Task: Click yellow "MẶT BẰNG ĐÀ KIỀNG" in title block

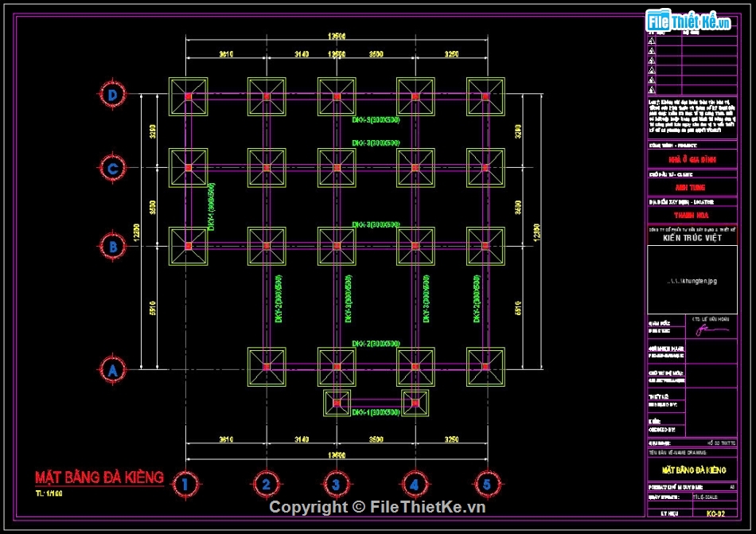Action: point(694,470)
